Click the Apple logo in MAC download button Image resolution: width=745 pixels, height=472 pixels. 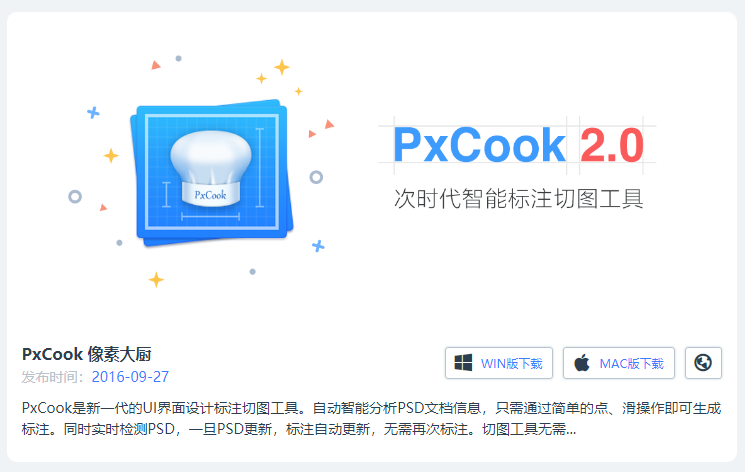(x=582, y=363)
